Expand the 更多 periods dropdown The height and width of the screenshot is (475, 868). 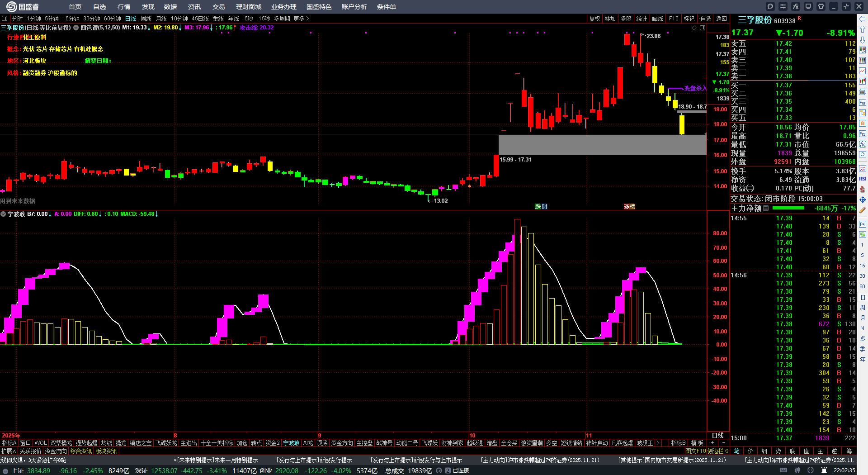(x=301, y=19)
